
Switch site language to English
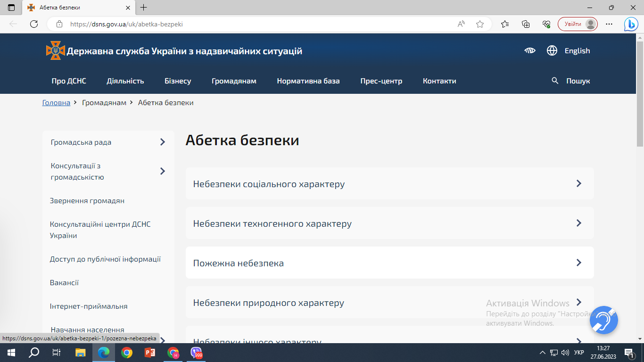[577, 51]
